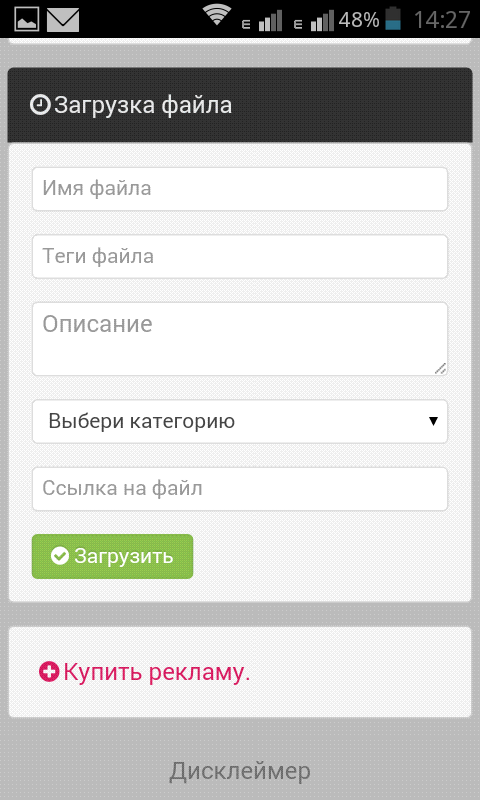Click the checkmark icon inside Загрузить button
Screen dimensions: 480x800
[60, 556]
